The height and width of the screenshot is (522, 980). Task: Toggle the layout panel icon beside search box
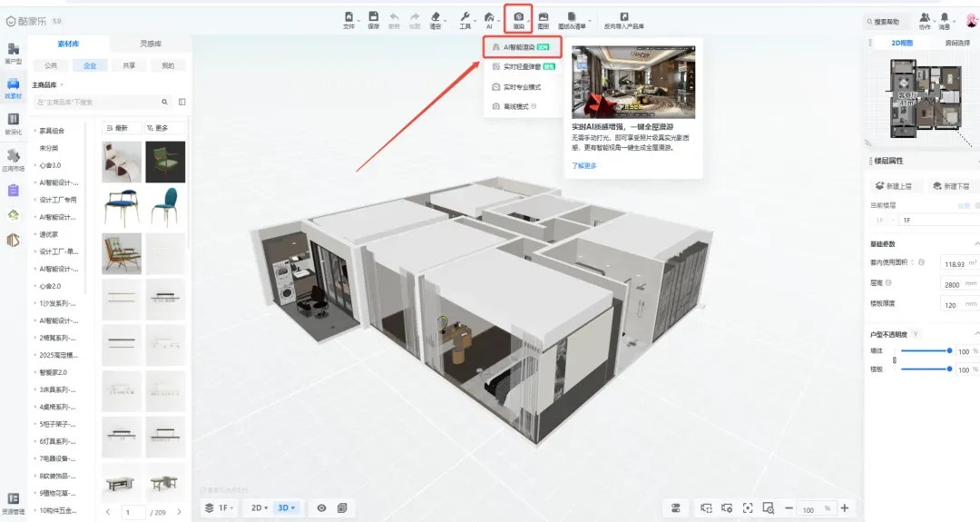pyautogui.click(x=181, y=102)
